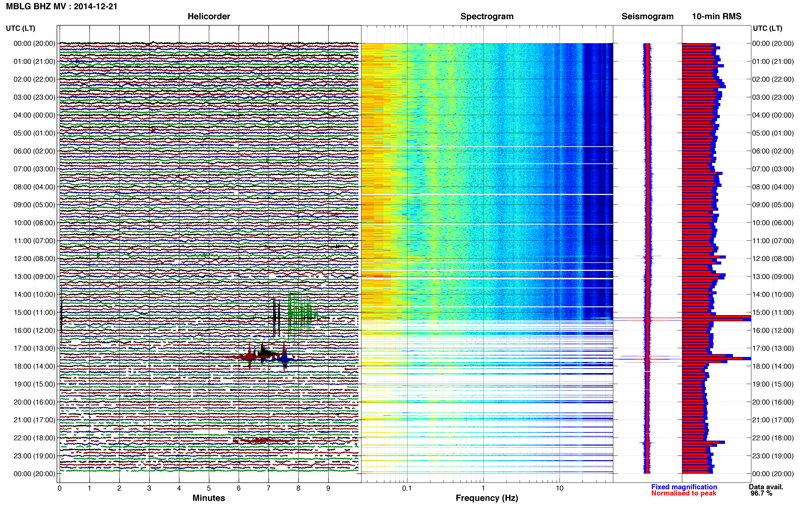Click the '9' minutes tick label

coord(328,488)
